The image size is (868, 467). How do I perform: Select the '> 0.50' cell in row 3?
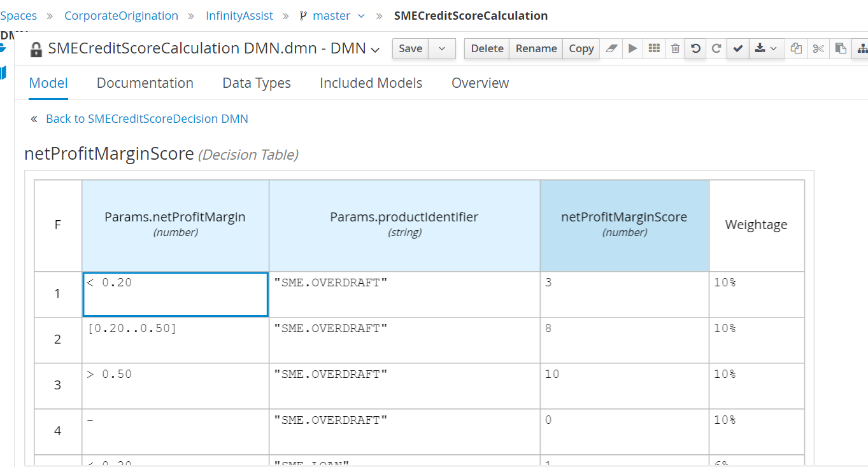[x=175, y=386]
